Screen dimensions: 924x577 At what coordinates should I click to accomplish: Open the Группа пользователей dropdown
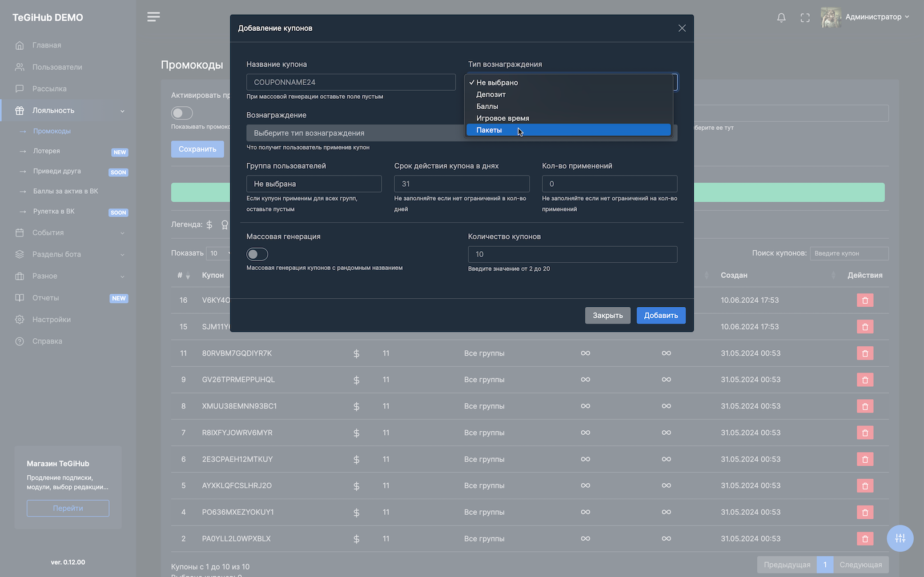click(x=314, y=184)
